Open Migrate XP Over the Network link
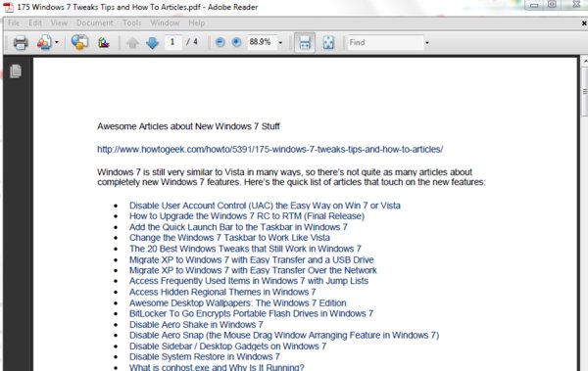588x371 pixels. coord(253,270)
